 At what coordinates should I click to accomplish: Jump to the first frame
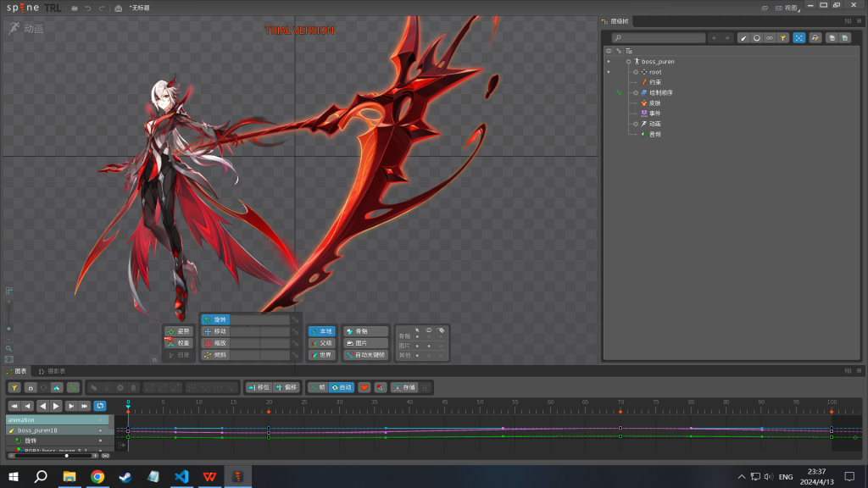[x=14, y=406]
